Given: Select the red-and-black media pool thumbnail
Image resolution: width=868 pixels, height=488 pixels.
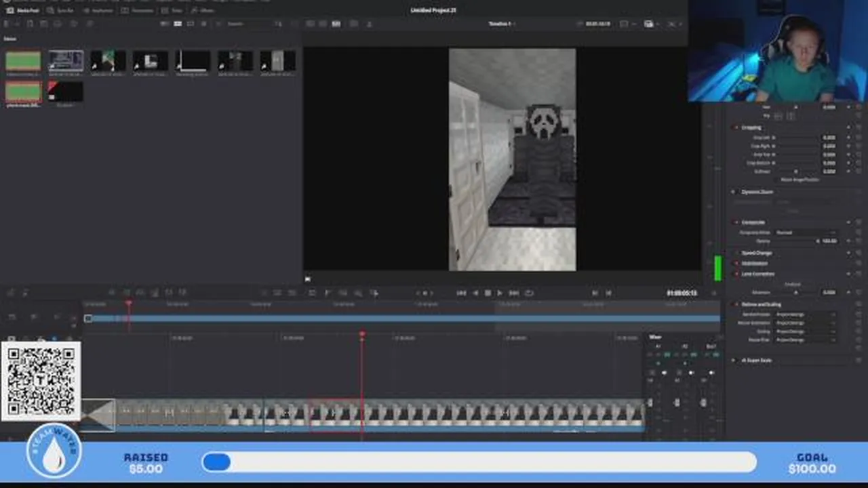Looking at the screenshot, I should coord(65,91).
